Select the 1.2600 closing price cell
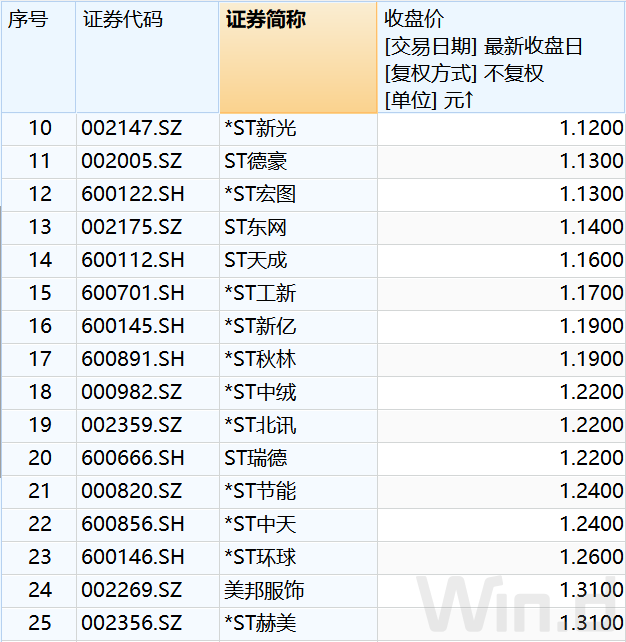This screenshot has width=626, height=642. coord(501,557)
